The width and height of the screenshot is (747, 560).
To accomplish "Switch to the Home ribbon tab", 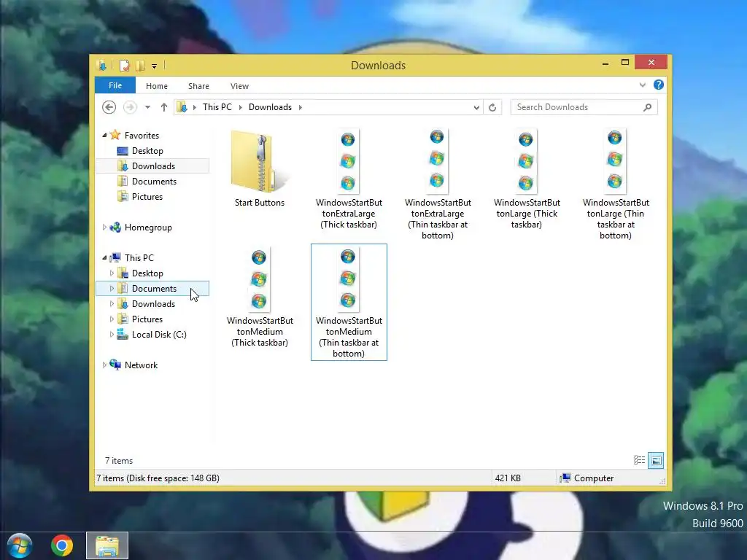I will tap(157, 86).
